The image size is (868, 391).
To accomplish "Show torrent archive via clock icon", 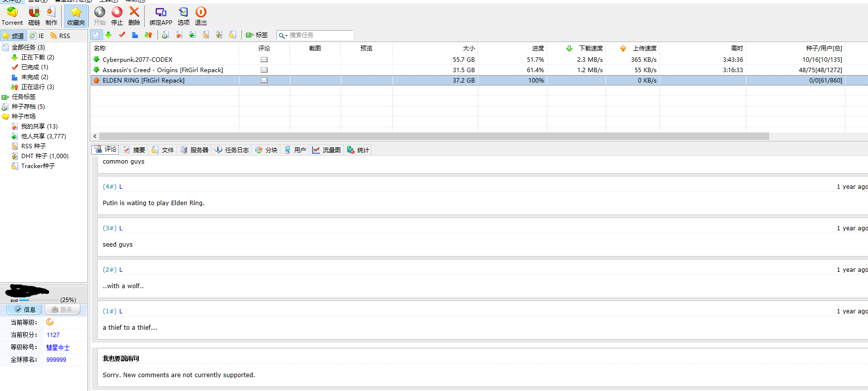I will (x=165, y=35).
